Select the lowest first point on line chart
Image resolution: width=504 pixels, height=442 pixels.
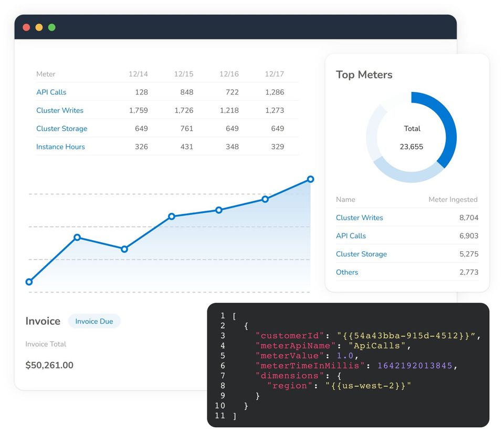tap(29, 282)
